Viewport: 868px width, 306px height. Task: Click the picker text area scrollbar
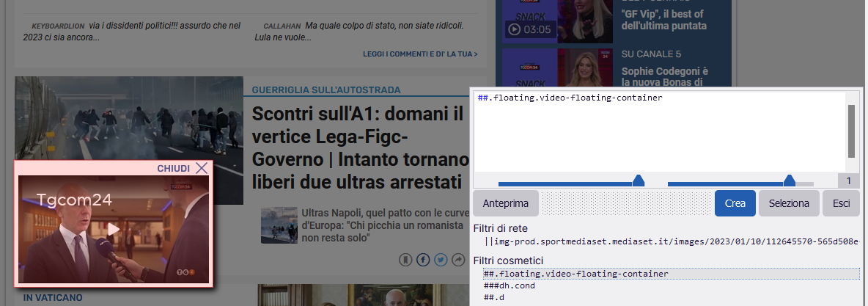click(851, 132)
